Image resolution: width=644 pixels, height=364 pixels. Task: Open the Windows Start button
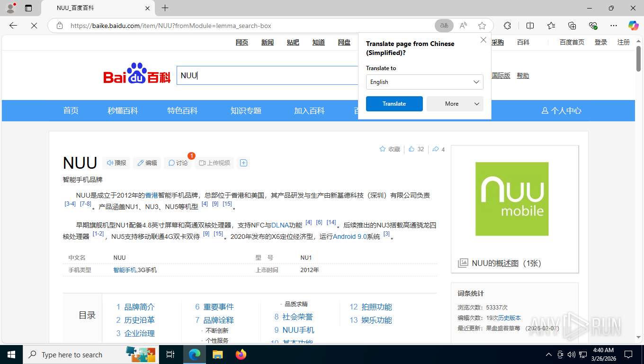pos(11,355)
